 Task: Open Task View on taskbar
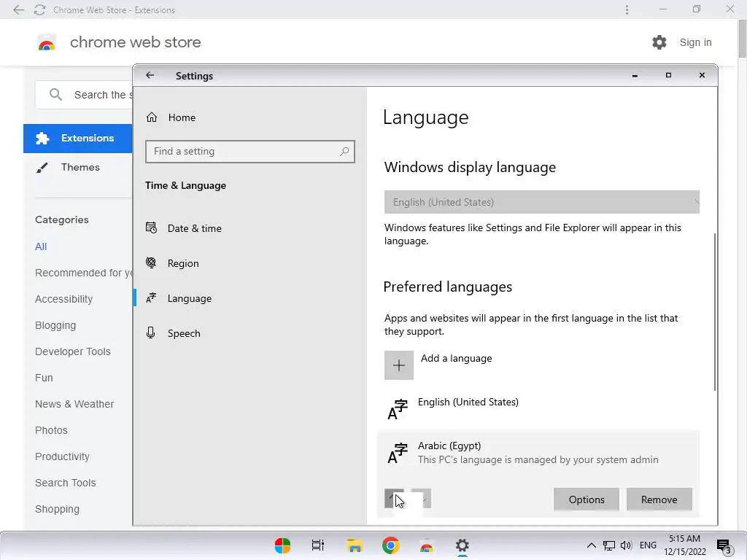click(x=318, y=545)
